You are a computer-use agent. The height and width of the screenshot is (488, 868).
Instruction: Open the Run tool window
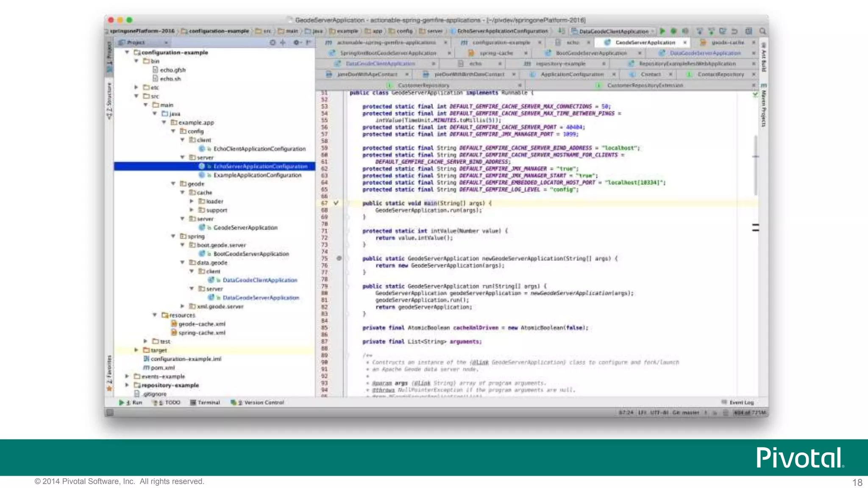click(131, 402)
